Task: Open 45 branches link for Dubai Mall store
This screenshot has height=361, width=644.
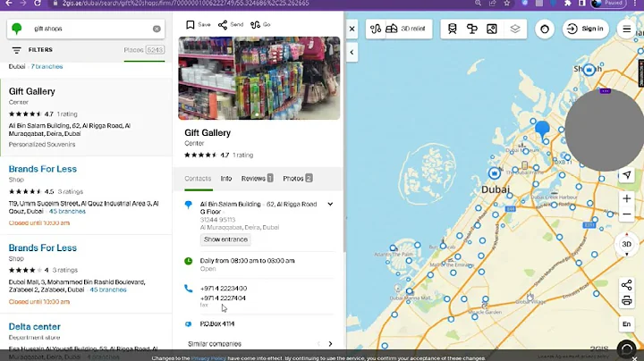Action: pos(108,290)
